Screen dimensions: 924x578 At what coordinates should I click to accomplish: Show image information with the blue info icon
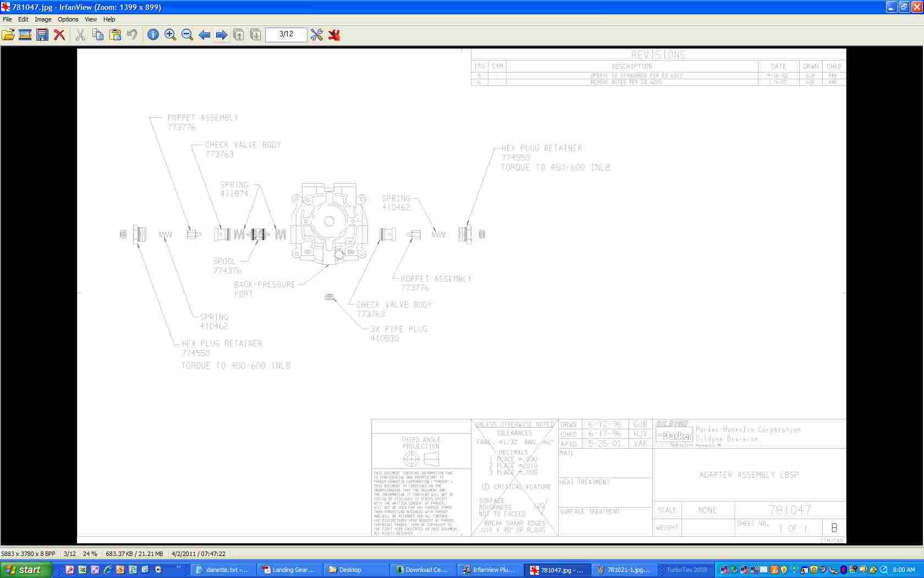tap(153, 35)
